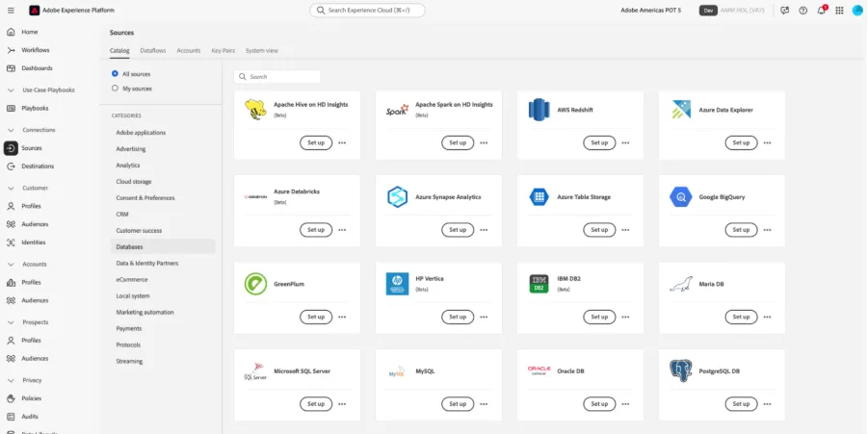Viewport: 868px width, 434px height.
Task: Select the eCommerce category
Action: click(132, 280)
